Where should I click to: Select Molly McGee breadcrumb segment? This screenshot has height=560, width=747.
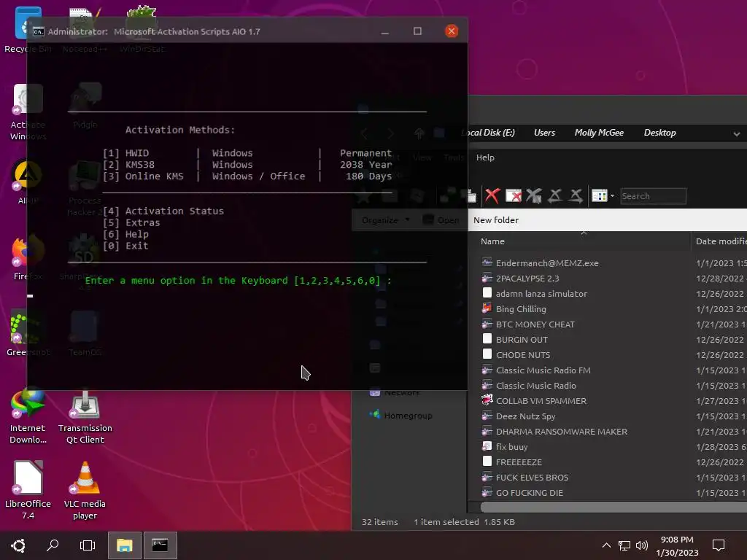(x=599, y=133)
